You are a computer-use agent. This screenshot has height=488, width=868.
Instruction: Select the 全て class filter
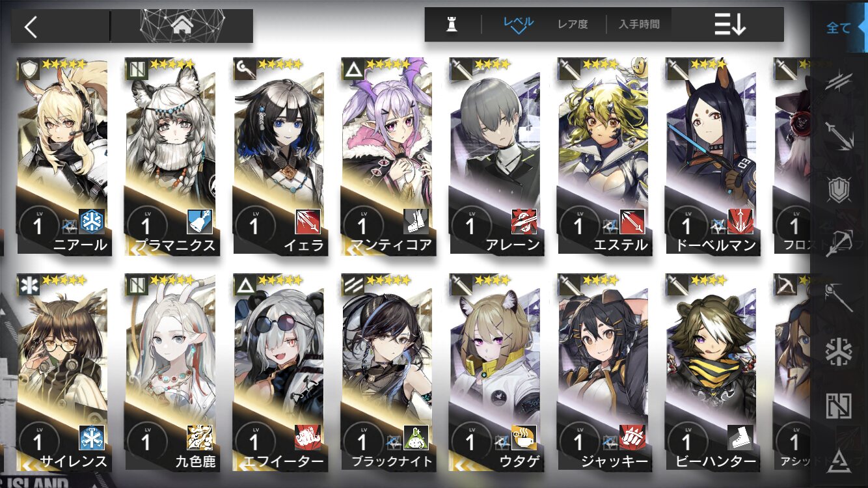(839, 27)
